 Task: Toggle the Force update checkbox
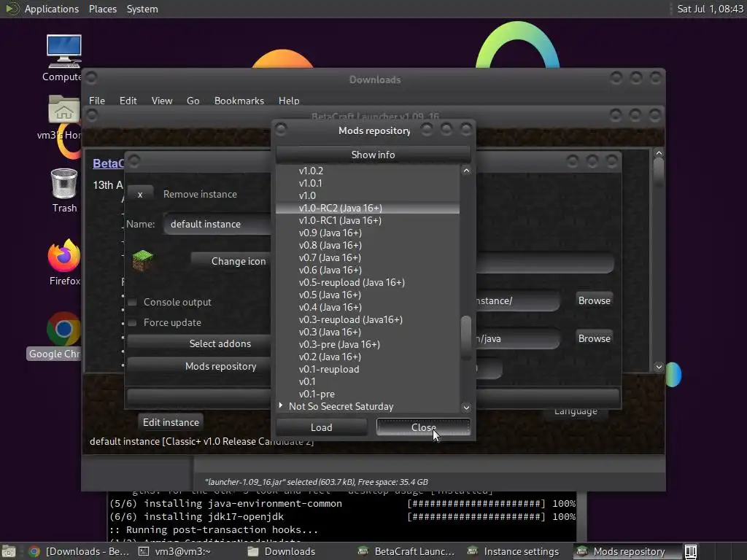pyautogui.click(x=133, y=322)
